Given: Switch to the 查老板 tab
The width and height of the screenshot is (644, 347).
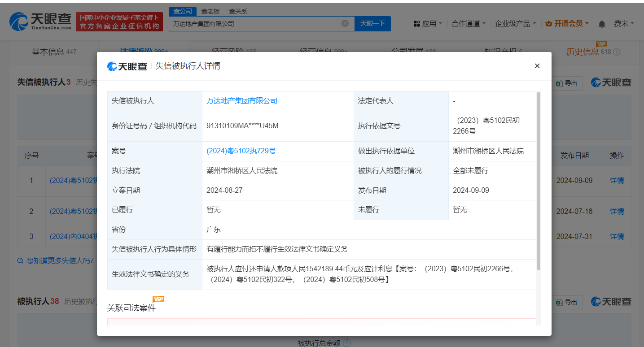Looking at the screenshot, I should point(209,11).
